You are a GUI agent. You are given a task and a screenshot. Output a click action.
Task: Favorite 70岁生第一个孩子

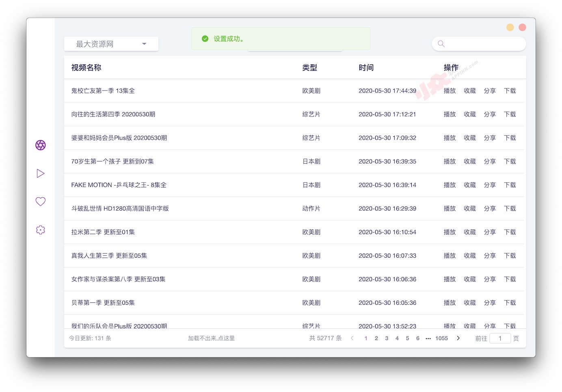pos(470,162)
